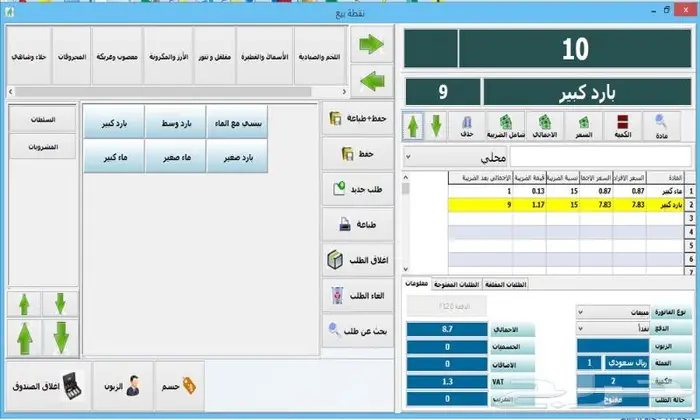Viewport: 700px width, 420px height.
Task: Select the الأسماك والفطيرة category
Action: 265,56
